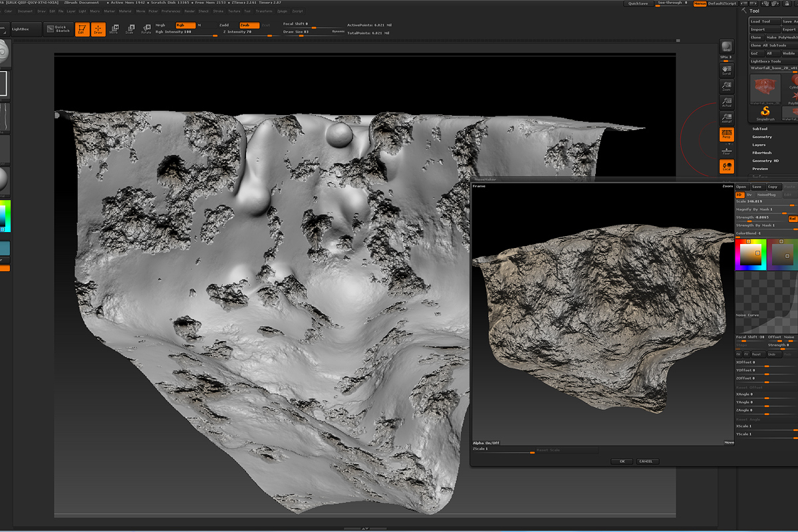Open the Stroke menu

218,11
